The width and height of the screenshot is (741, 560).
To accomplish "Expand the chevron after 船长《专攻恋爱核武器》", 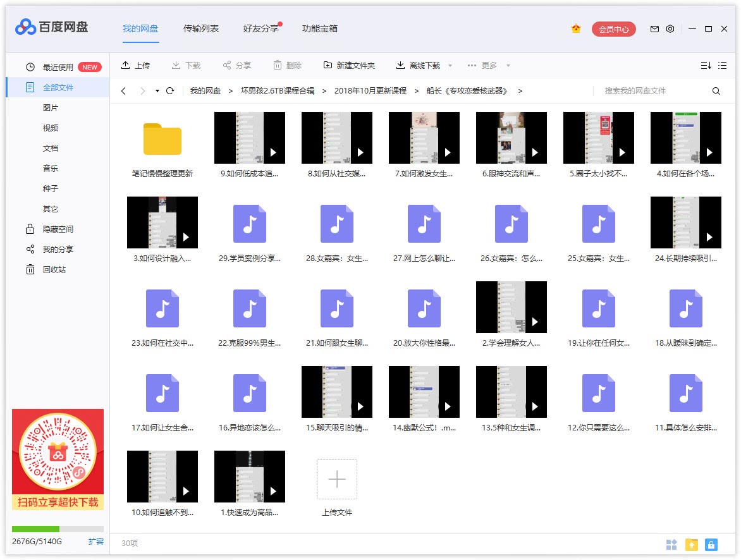I will tap(520, 91).
